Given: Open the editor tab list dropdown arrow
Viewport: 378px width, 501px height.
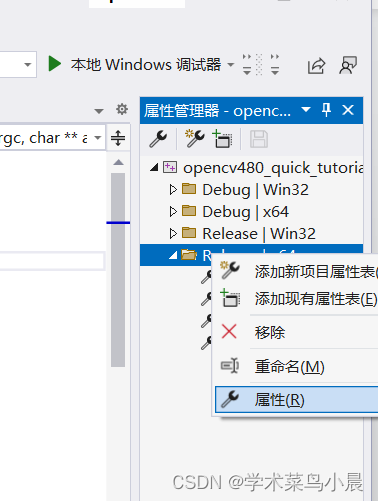Looking at the screenshot, I should pyautogui.click(x=99, y=111).
